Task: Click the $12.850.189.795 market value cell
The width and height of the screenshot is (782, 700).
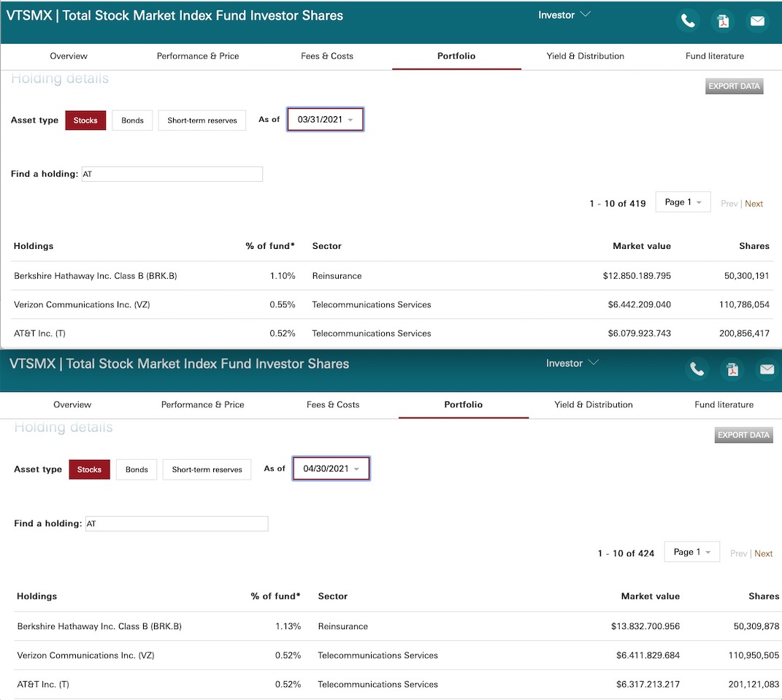Action: tap(637, 276)
